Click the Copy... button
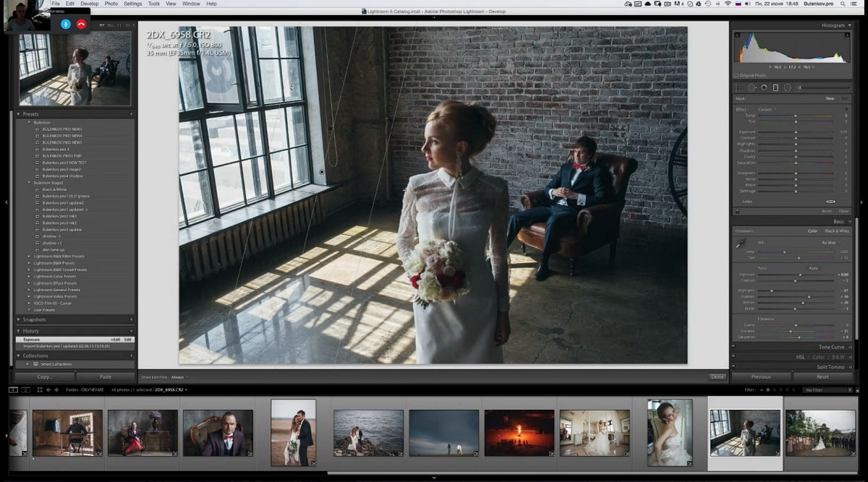Viewport: 868px width, 482px height. coord(45,376)
